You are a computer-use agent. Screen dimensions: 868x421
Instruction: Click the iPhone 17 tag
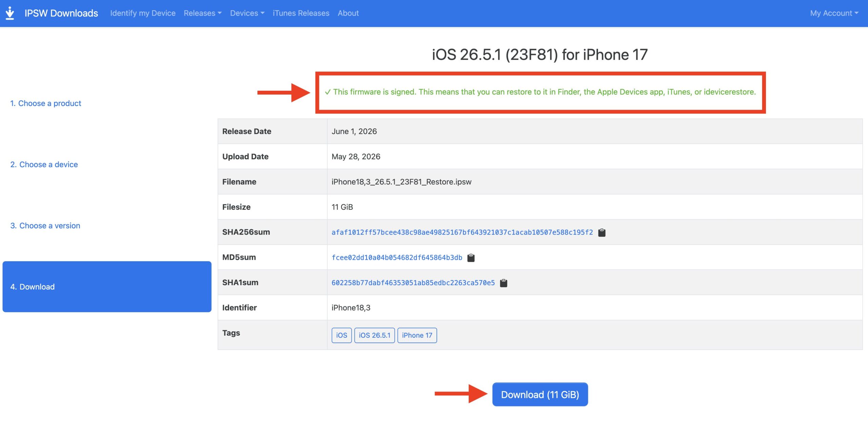click(x=417, y=335)
